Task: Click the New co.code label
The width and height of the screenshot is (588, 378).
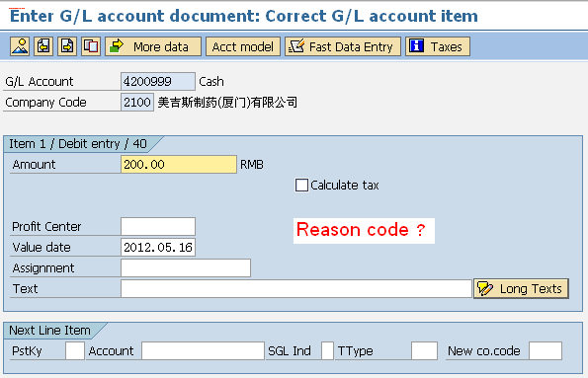Action: [484, 350]
